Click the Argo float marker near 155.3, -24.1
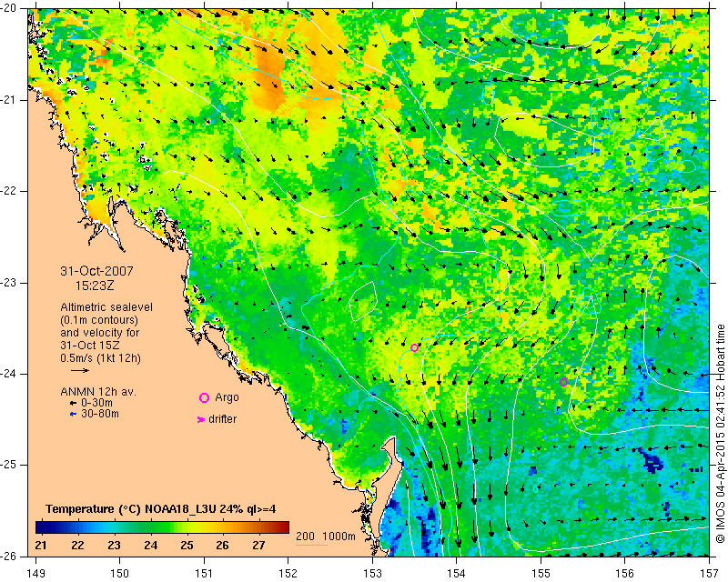Viewport: 728px width, 582px height. [x=563, y=383]
